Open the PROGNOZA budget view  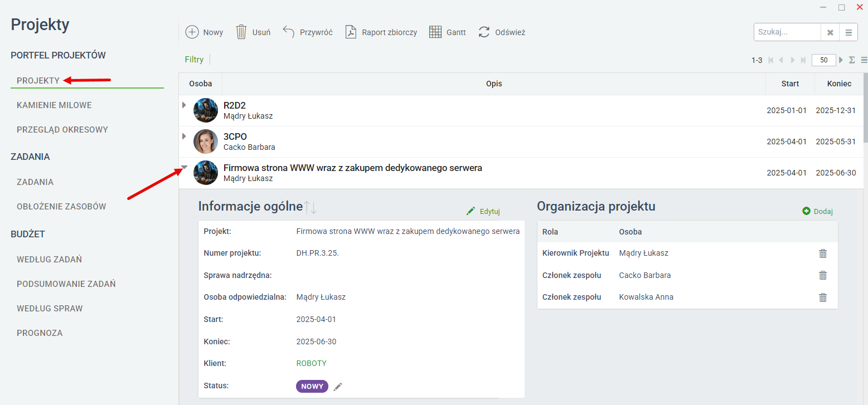[x=40, y=333]
